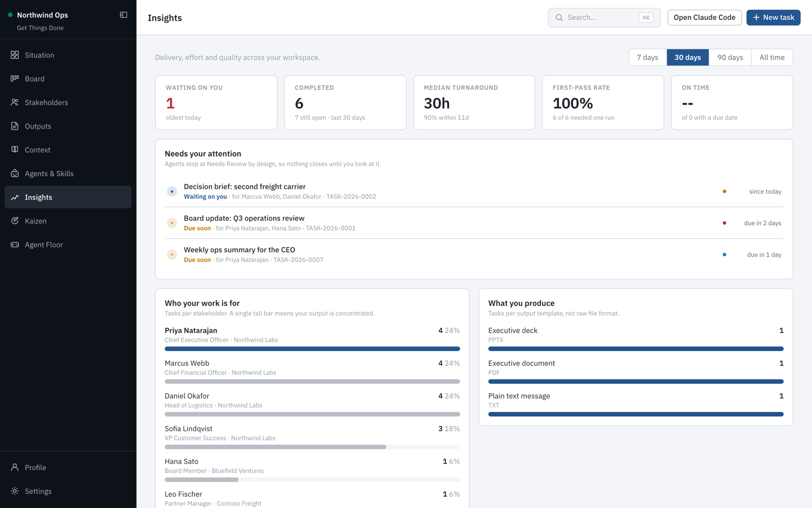Click the orange dot next to since today

coord(724,192)
